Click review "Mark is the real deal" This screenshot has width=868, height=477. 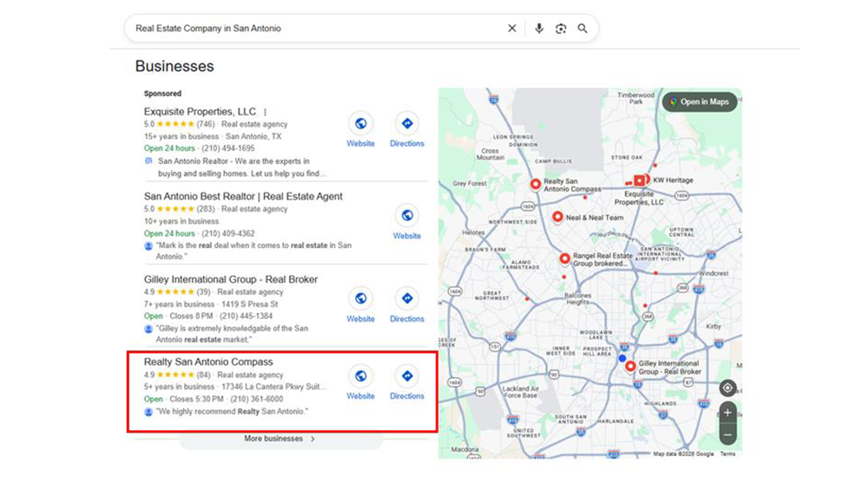pyautogui.click(x=253, y=251)
